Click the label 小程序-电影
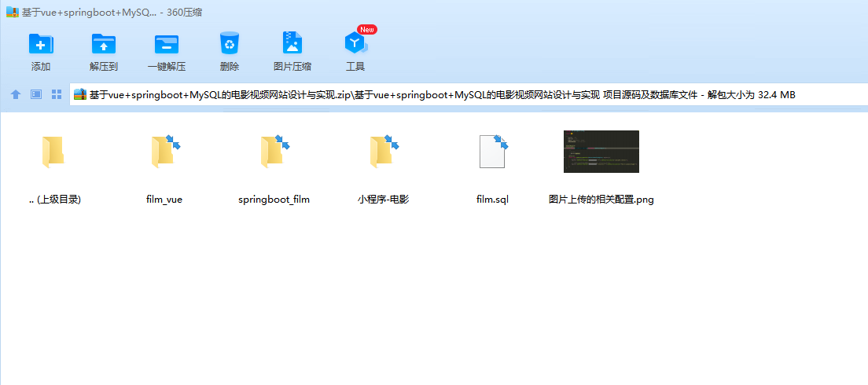The image size is (868, 385). [384, 200]
